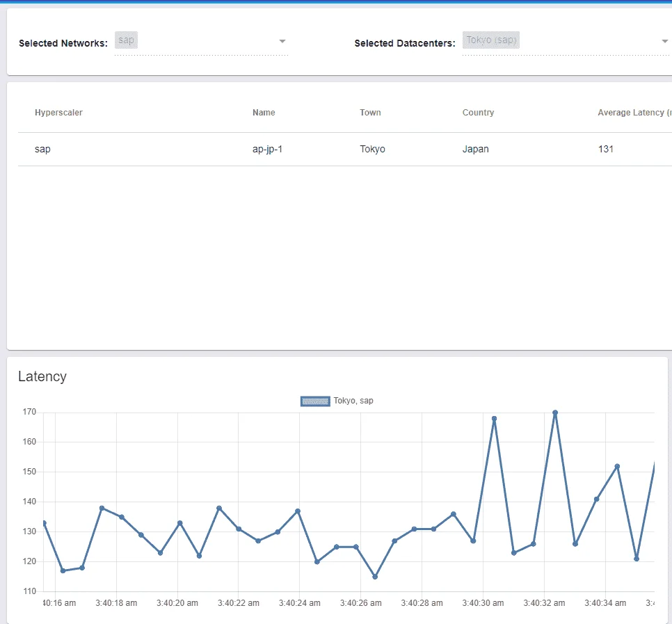Screen dimensions: 672x624
Task: Click the Japan country cell
Action: [x=475, y=149]
